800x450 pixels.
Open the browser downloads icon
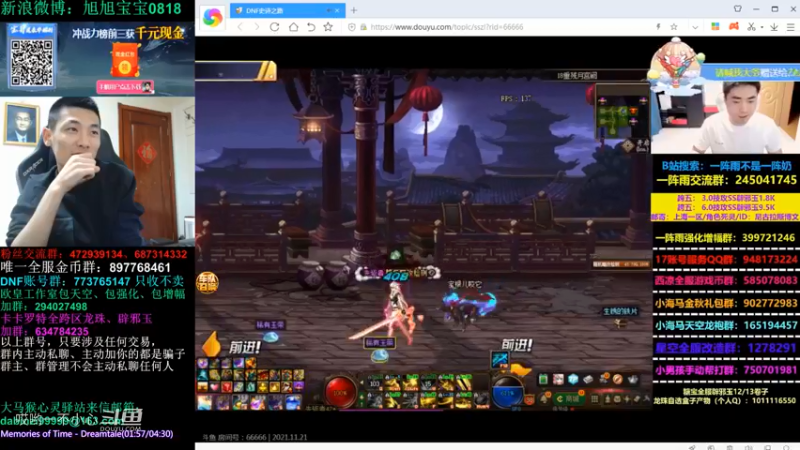coord(774,27)
